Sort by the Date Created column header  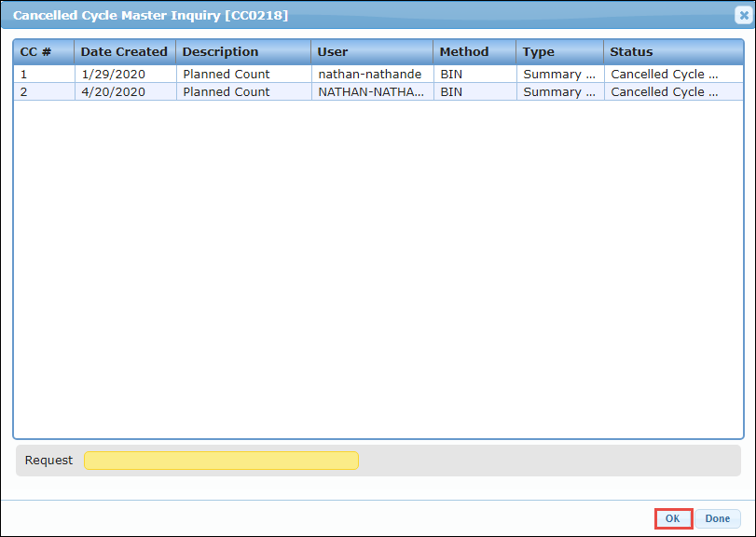pyautogui.click(x=124, y=52)
